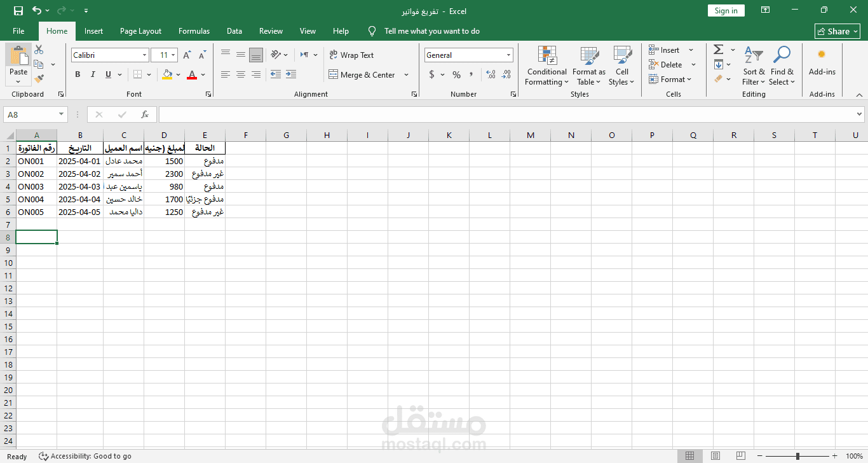Viewport: 868px width, 463px height.
Task: Click the Copy icon
Action: tap(39, 64)
